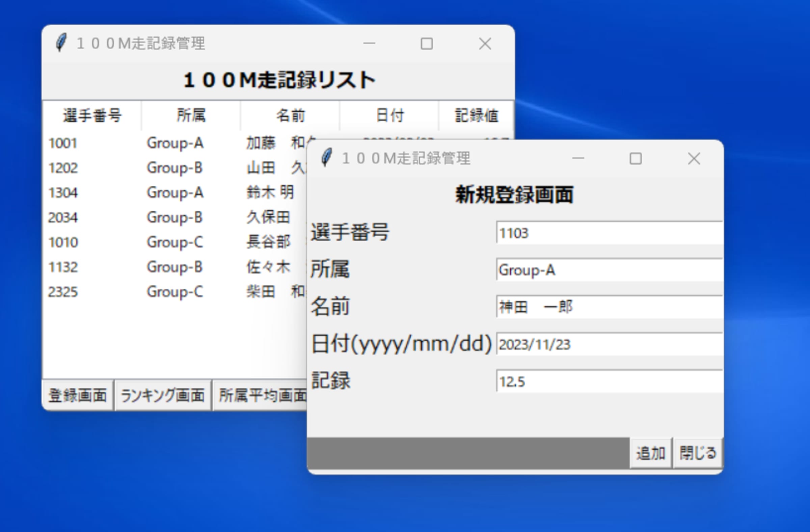Click the 所属 column header
The width and height of the screenshot is (810, 532).
click(x=191, y=115)
